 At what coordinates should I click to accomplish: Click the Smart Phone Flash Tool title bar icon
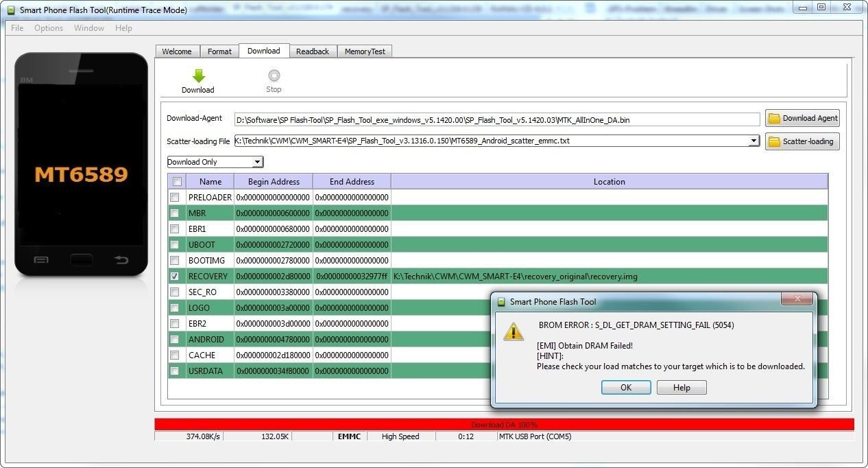[10, 10]
